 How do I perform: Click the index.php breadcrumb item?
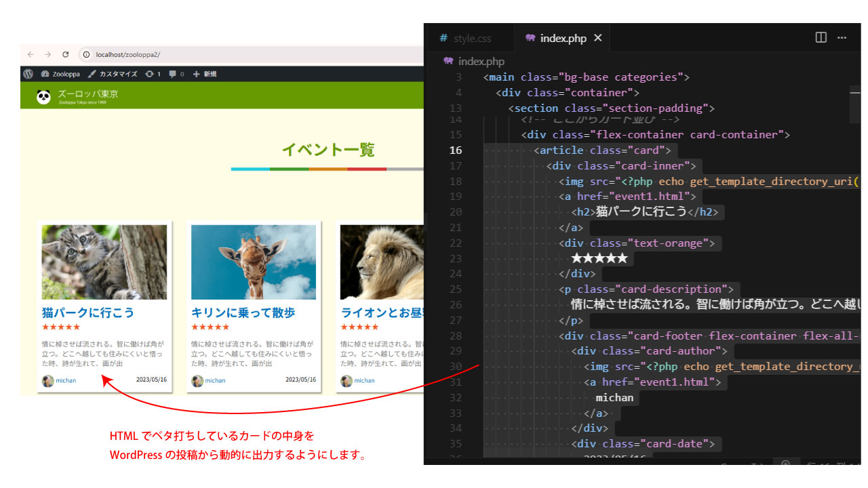[481, 61]
